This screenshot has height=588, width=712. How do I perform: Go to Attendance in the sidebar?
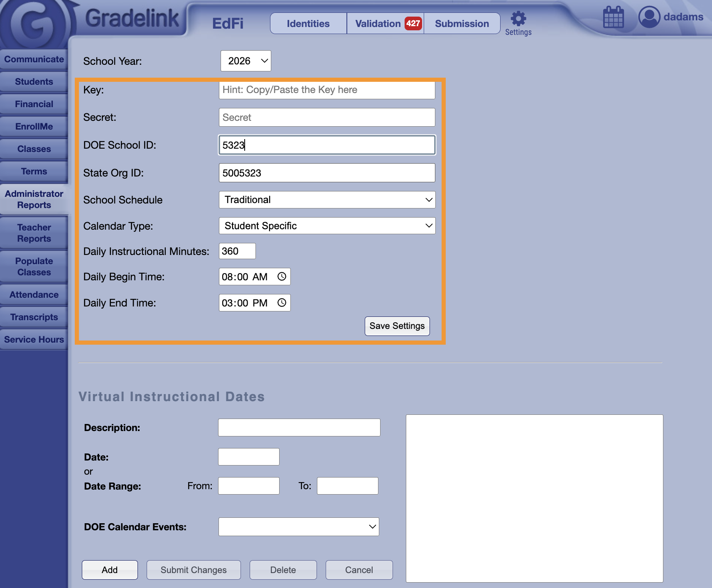tap(34, 295)
